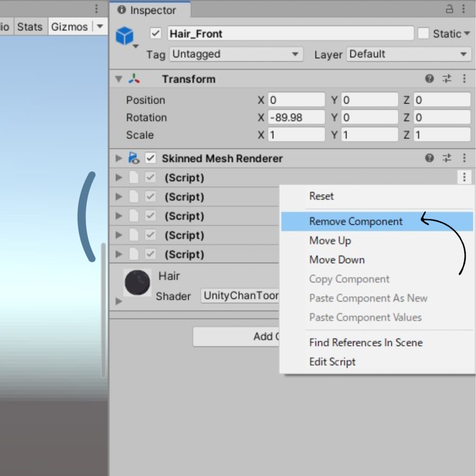Image resolution: width=476 pixels, height=476 pixels.
Task: Click the Scale Y field
Action: [x=370, y=134]
